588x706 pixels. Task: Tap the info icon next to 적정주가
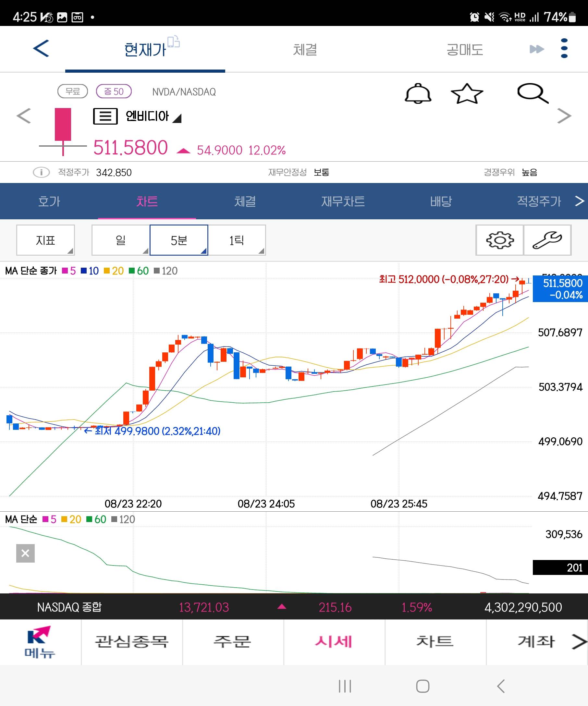point(41,173)
